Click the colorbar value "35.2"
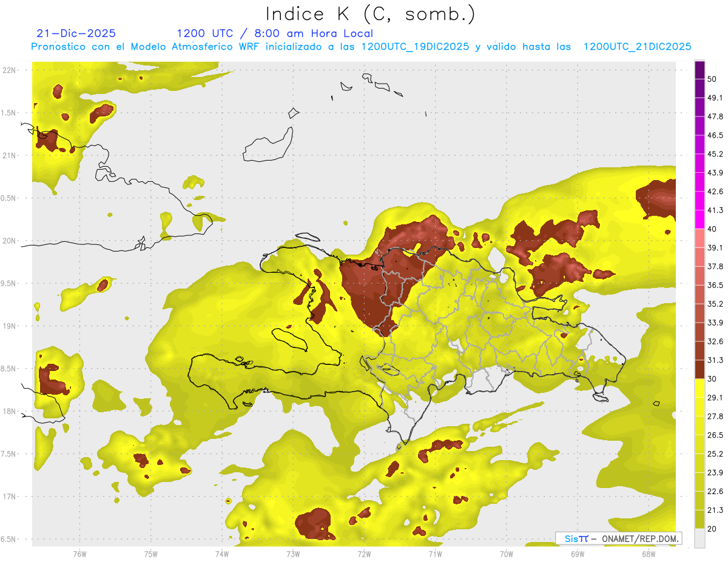This screenshot has height=562, width=728. pos(715,304)
